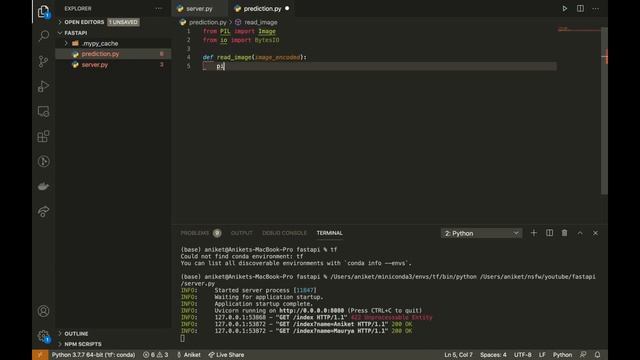Go to line via Ln 5, Col 7
The image size is (640, 360).
click(x=458, y=355)
